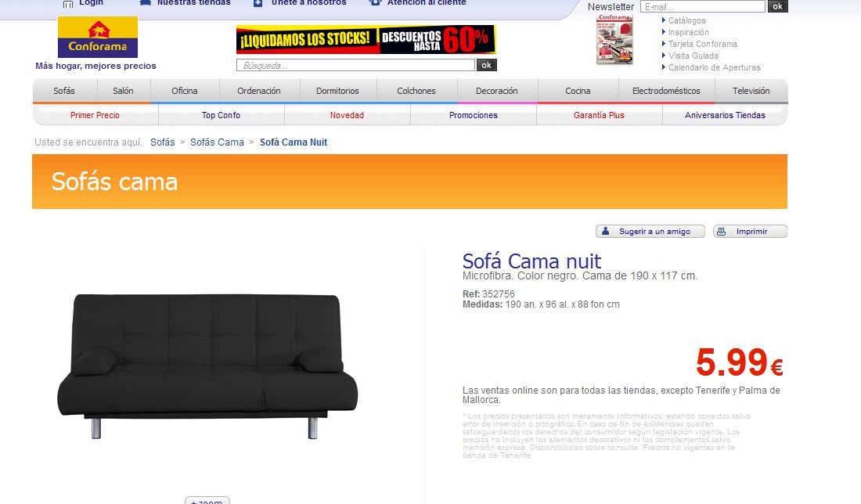Image resolution: width=861 pixels, height=504 pixels.
Task: Click the Conforama logo
Action: click(98, 37)
